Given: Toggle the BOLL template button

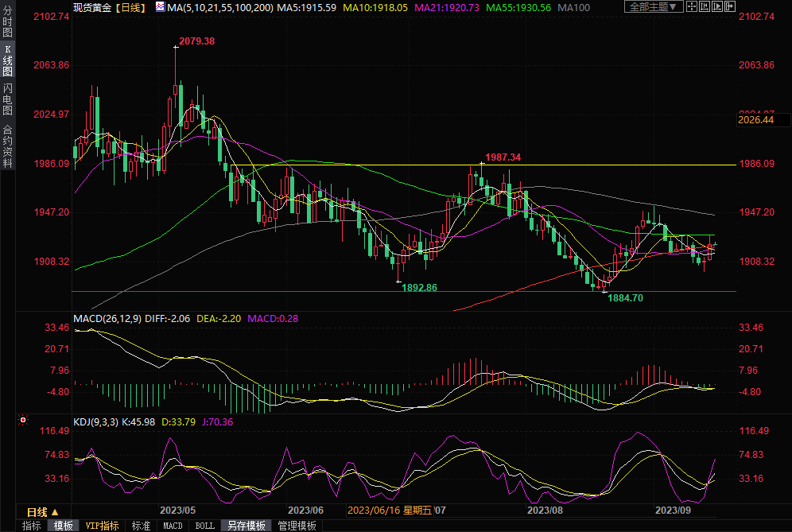Looking at the screenshot, I should [x=204, y=526].
